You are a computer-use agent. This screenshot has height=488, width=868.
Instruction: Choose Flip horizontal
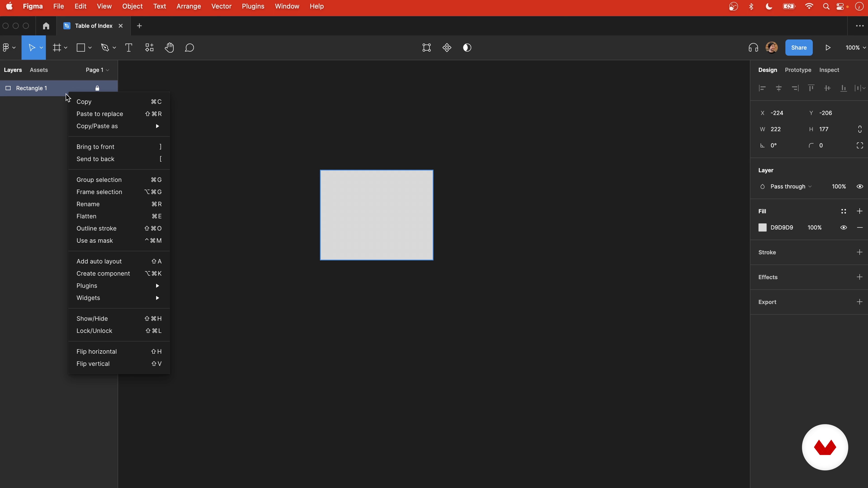tap(119, 352)
